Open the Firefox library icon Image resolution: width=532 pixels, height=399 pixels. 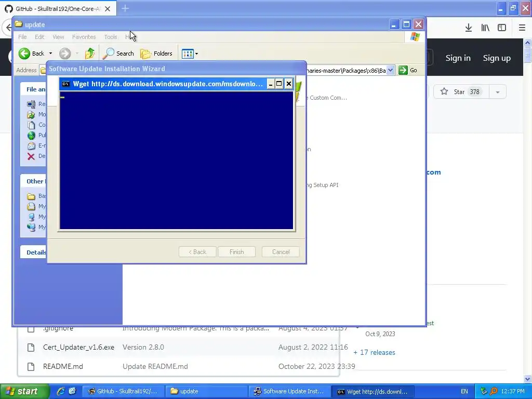click(485, 28)
